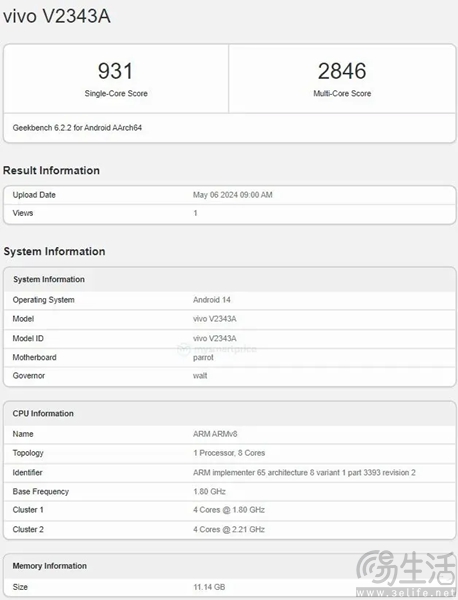Click the 'Cluster 1' label
The height and width of the screenshot is (600, 458).
pyautogui.click(x=28, y=510)
